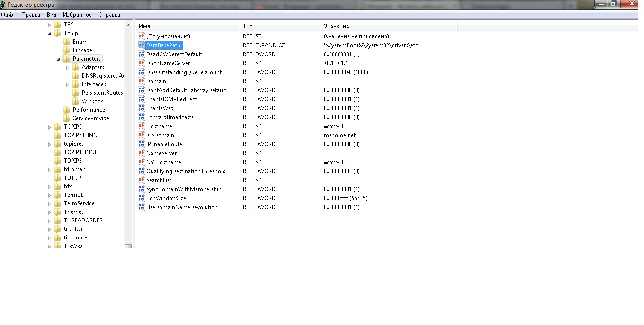Select the QualifyingDestinationThreshold value name
Viewport: 644px width, 325px height.
[x=186, y=171]
